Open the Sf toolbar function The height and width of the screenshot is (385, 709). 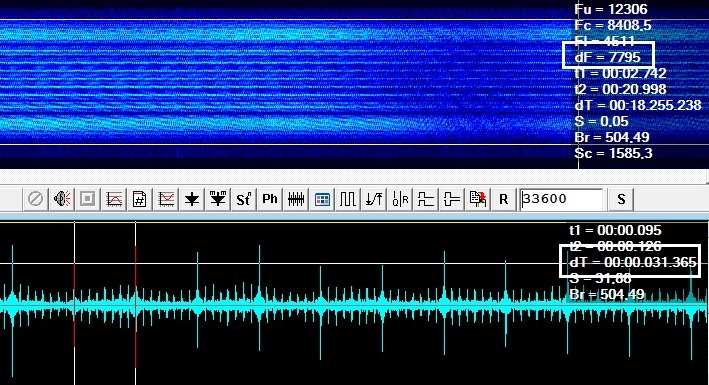pyautogui.click(x=244, y=199)
